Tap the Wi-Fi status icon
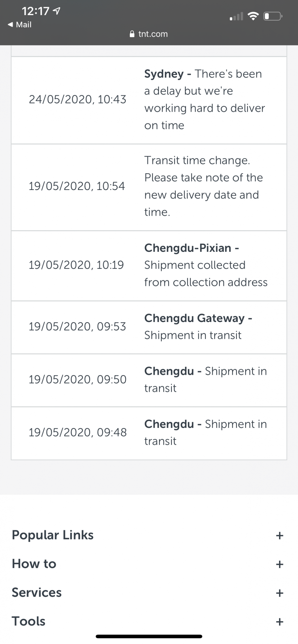Viewport: 298px width, 644px height. pos(253,16)
